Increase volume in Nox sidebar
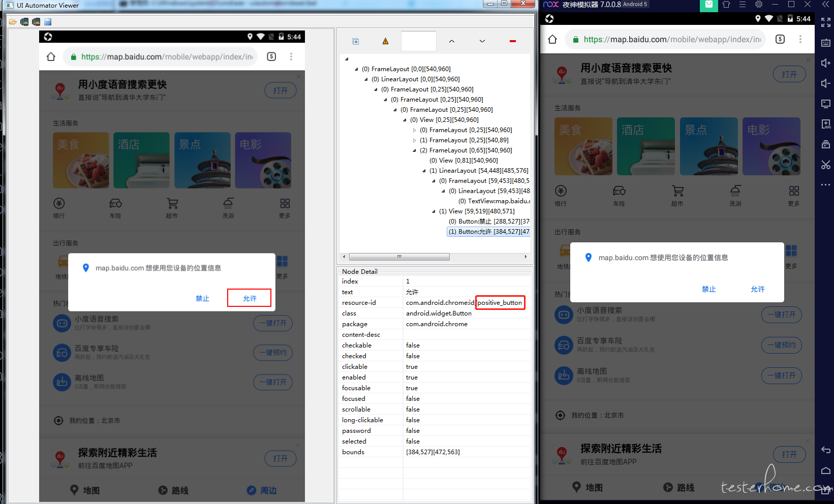 click(826, 63)
